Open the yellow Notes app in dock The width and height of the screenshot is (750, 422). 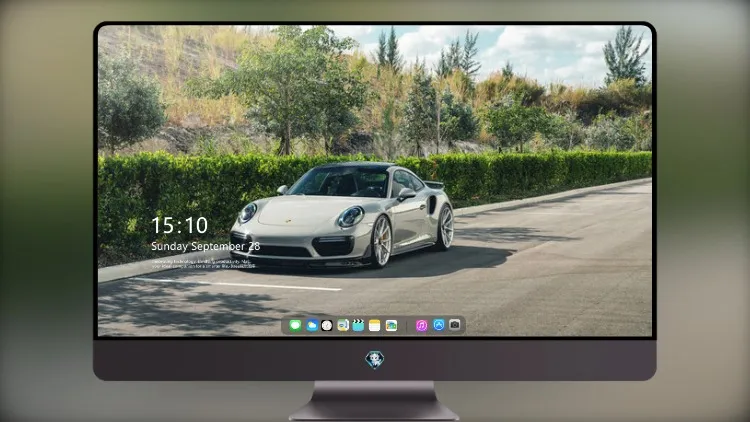point(375,325)
